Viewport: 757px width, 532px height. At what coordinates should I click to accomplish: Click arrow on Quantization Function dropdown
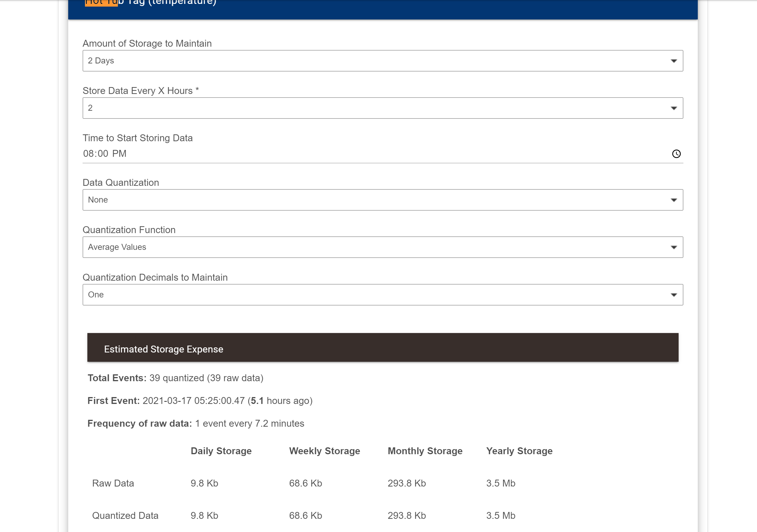tap(674, 247)
